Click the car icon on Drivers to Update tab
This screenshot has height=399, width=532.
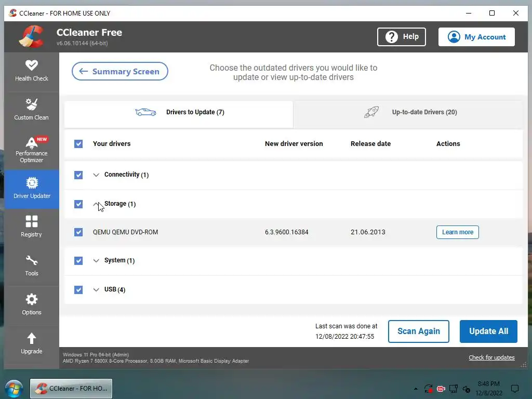145,112
